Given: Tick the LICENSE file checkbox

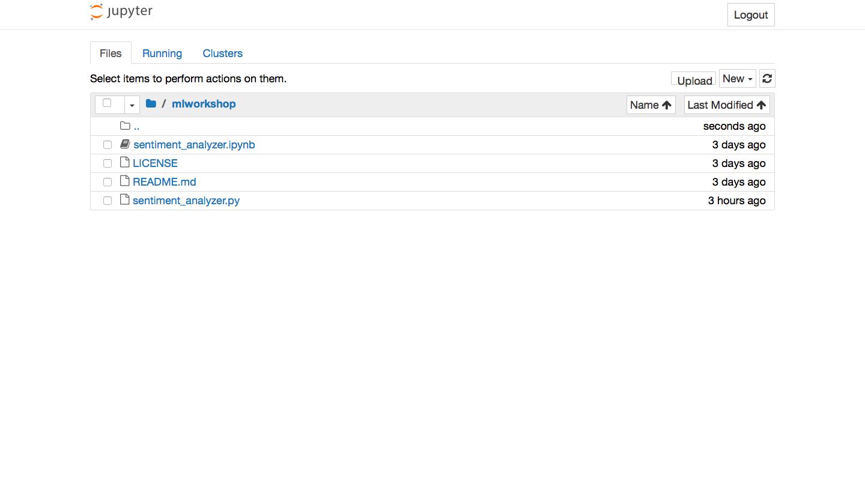Looking at the screenshot, I should [108, 163].
